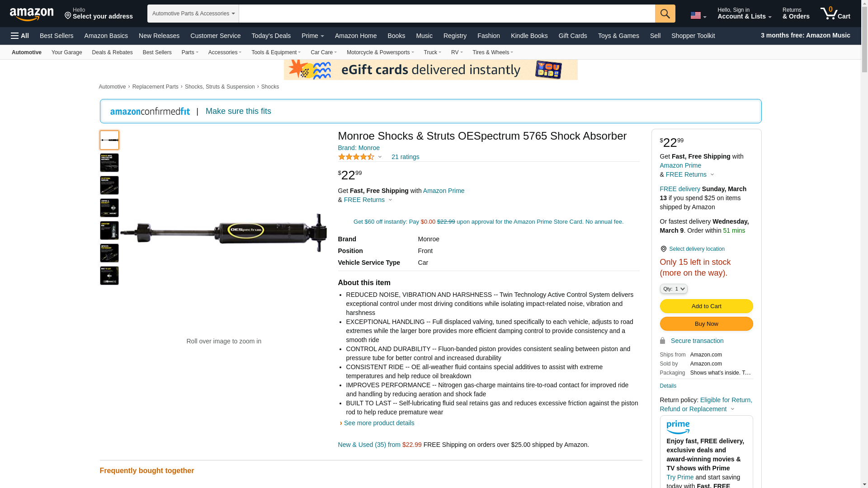868x488 pixels.
Task: Expand the FREE Returns popover in buy box
Action: (x=690, y=174)
